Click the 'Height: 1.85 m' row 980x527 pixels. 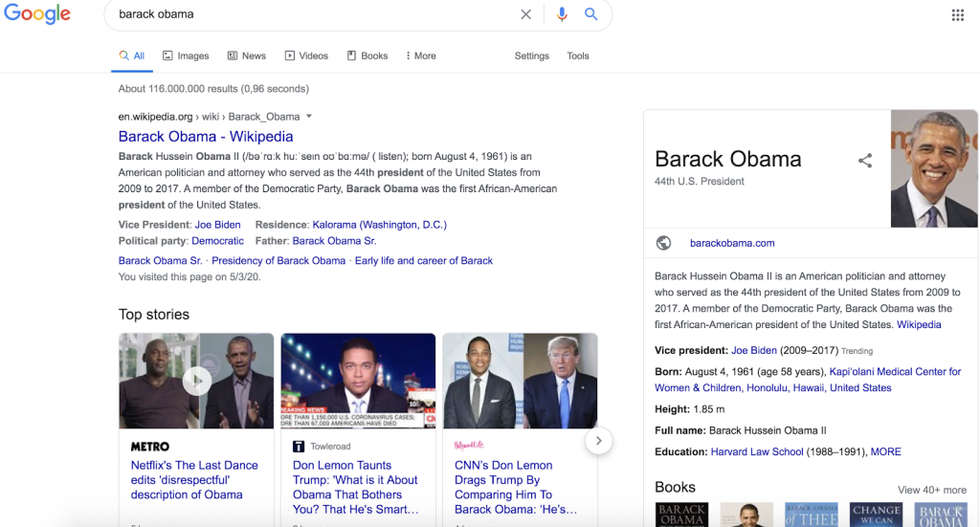689,409
